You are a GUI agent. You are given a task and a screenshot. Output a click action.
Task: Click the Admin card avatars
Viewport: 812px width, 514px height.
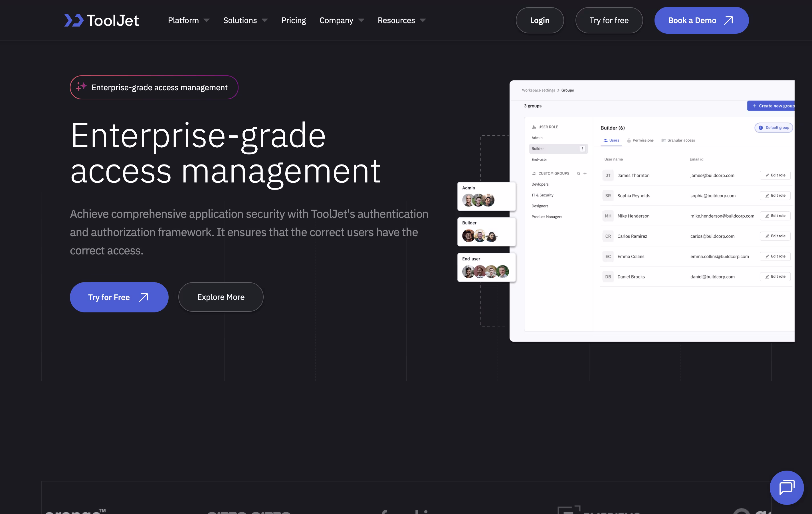click(478, 200)
